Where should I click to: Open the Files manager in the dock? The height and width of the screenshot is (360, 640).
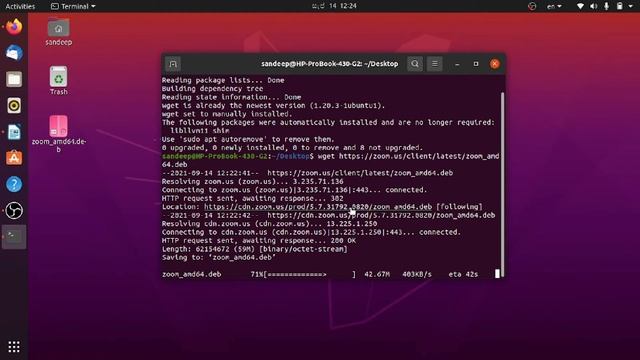[x=14, y=79]
